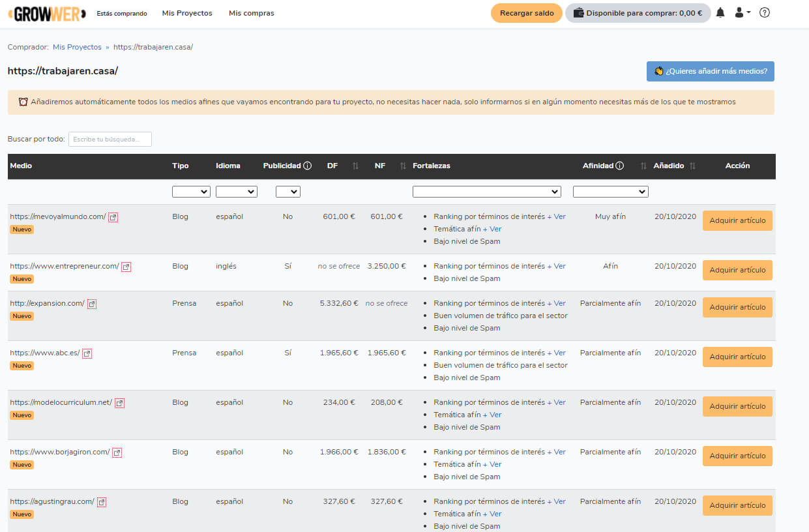Image resolution: width=809 pixels, height=532 pixels.
Task: Click Disponible para comprar balance button
Action: (x=638, y=13)
